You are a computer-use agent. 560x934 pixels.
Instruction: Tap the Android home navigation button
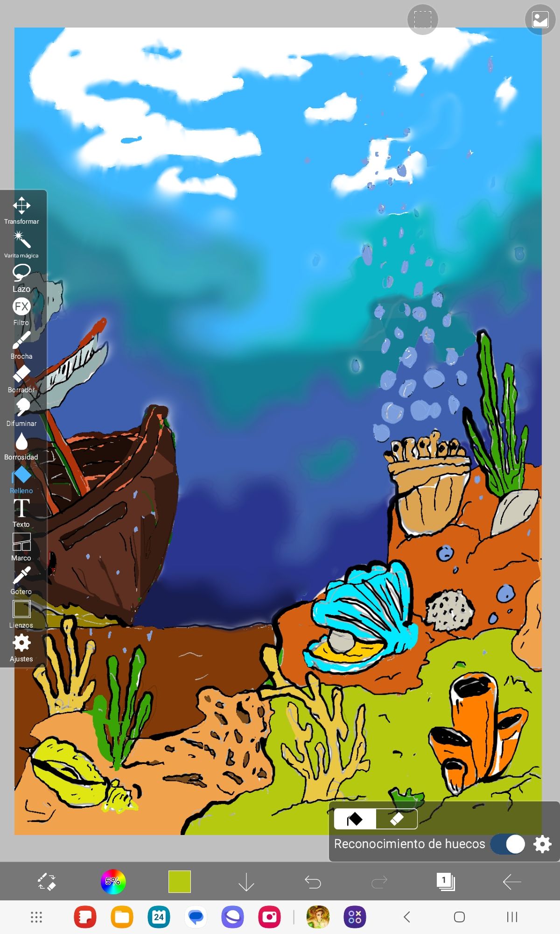[459, 917]
